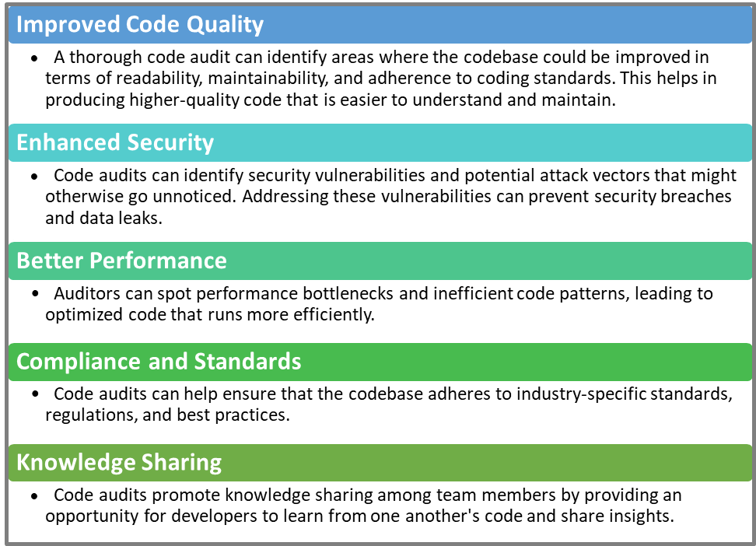Viewport: 756px width, 546px height.
Task: Expand the Compliance and Standards section
Action: 378,362
